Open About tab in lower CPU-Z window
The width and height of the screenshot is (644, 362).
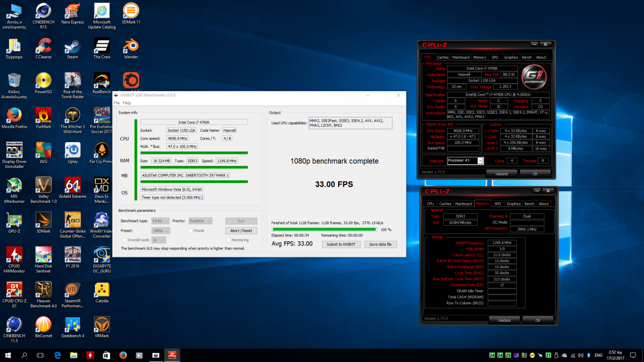tap(544, 204)
